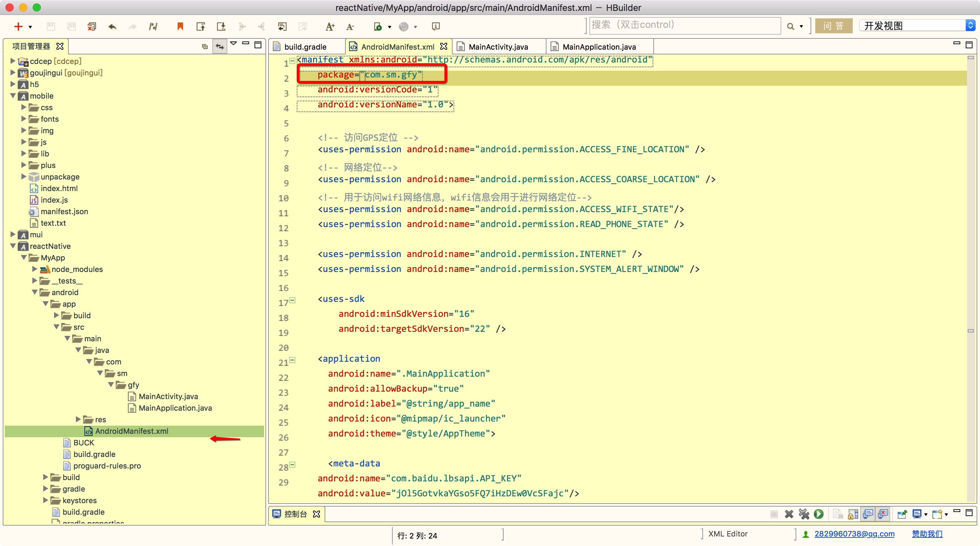Select index.html in the tree

coord(59,188)
